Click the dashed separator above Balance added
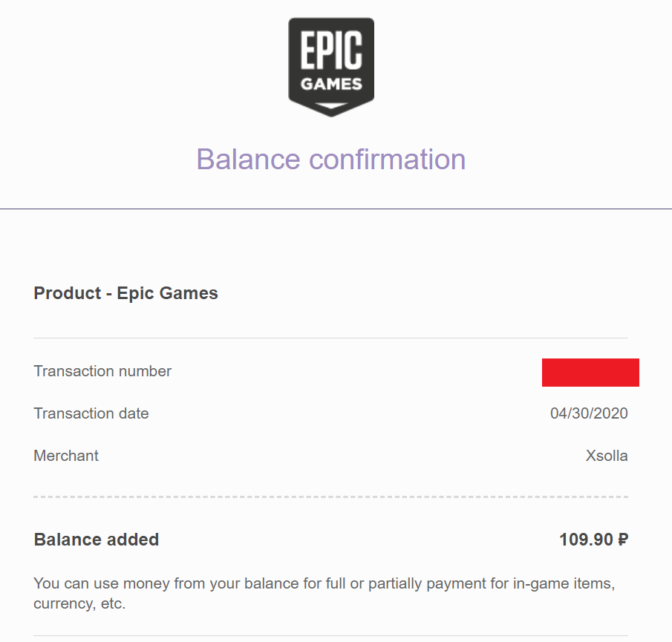The height and width of the screenshot is (642, 672). (x=330, y=497)
